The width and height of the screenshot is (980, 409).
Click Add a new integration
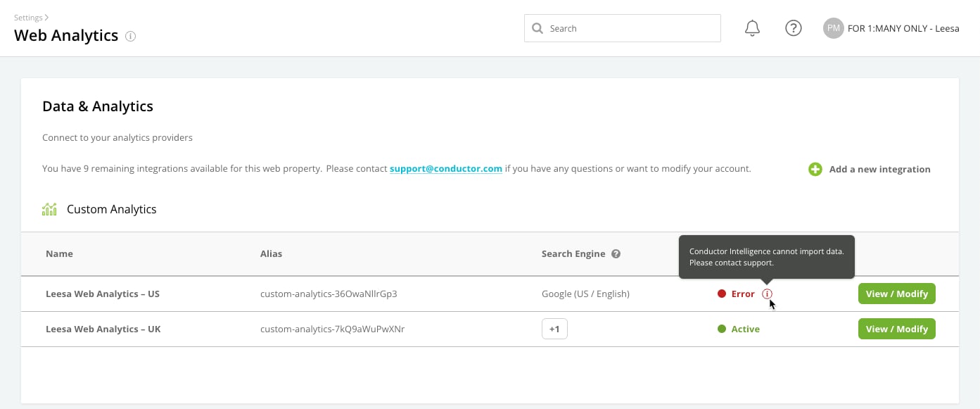point(879,169)
